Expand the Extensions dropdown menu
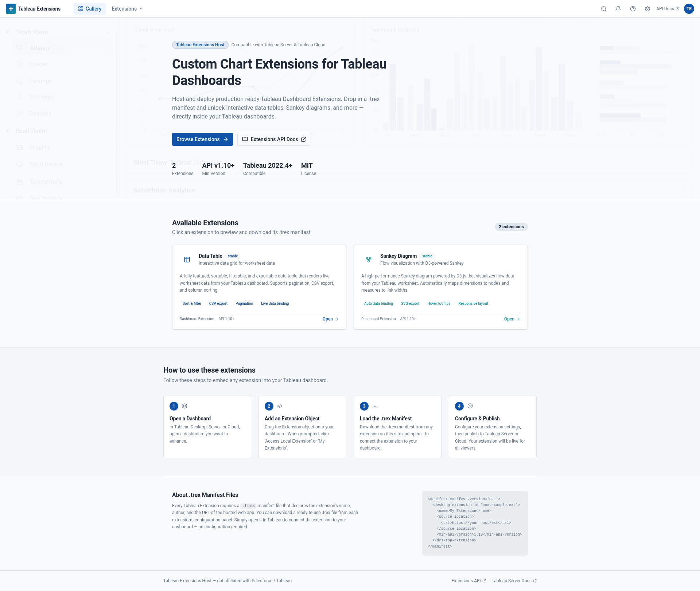Viewport: 700px width, 591px height. pyautogui.click(x=127, y=9)
